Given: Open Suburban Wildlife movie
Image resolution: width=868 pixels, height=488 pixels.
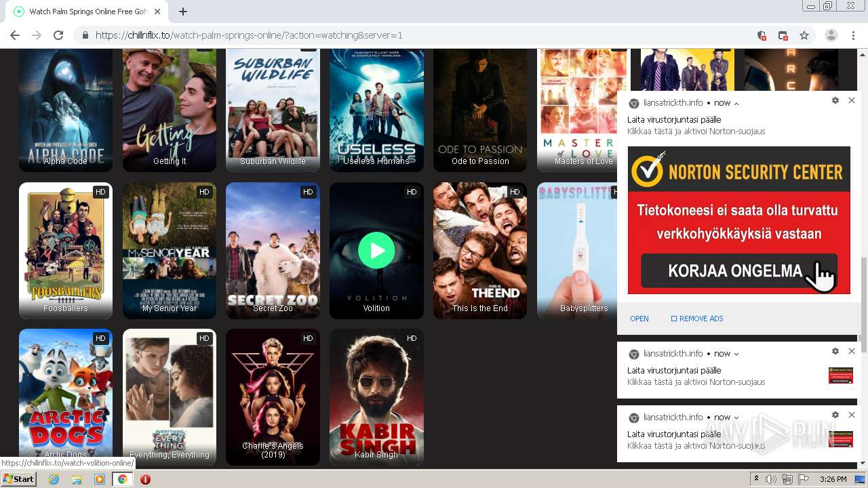Looking at the screenshot, I should pyautogui.click(x=273, y=110).
